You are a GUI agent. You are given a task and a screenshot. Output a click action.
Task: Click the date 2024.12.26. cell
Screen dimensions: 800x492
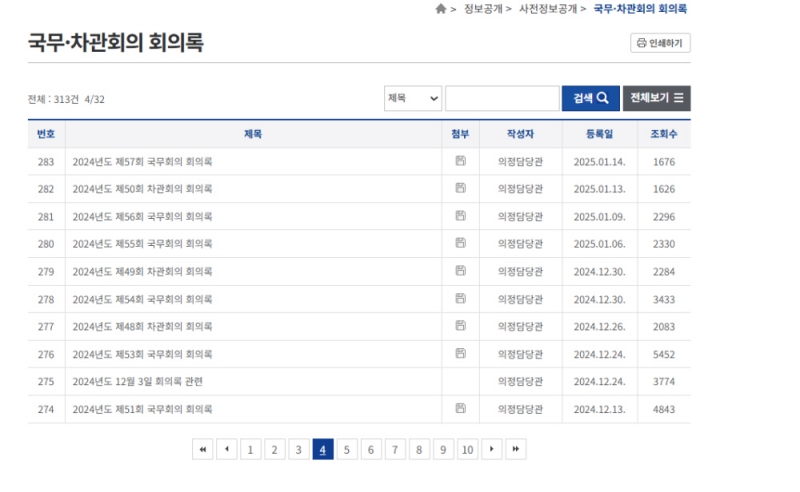[599, 327]
